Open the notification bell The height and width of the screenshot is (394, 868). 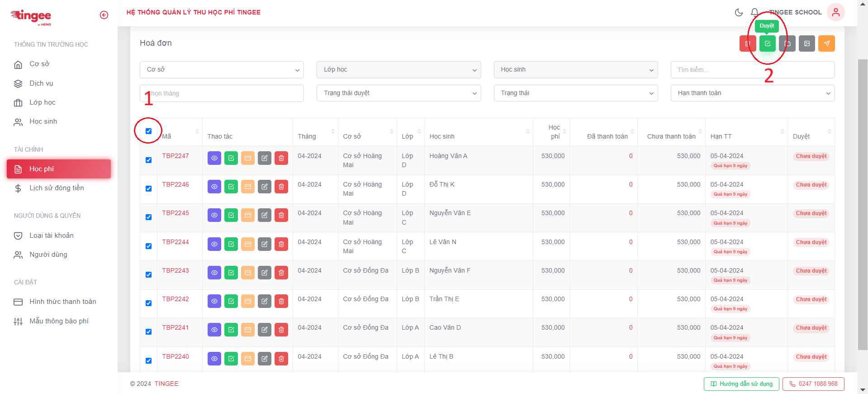pos(754,12)
